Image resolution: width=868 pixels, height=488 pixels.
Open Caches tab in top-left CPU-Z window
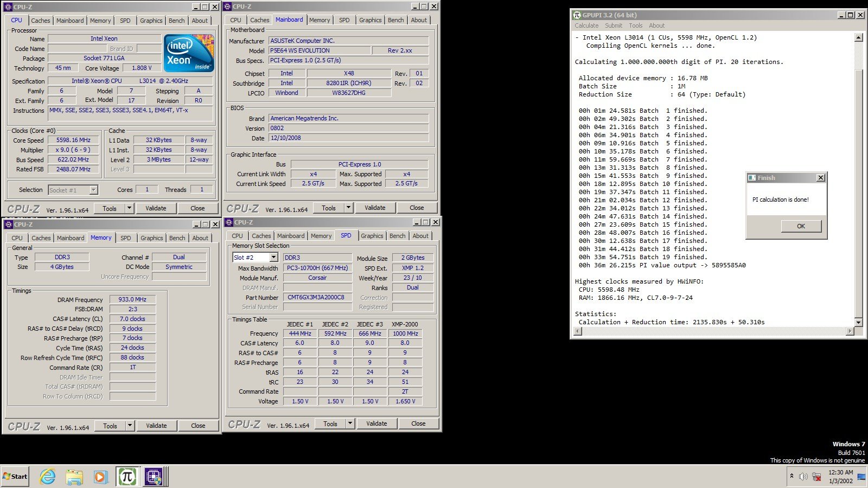tap(40, 21)
